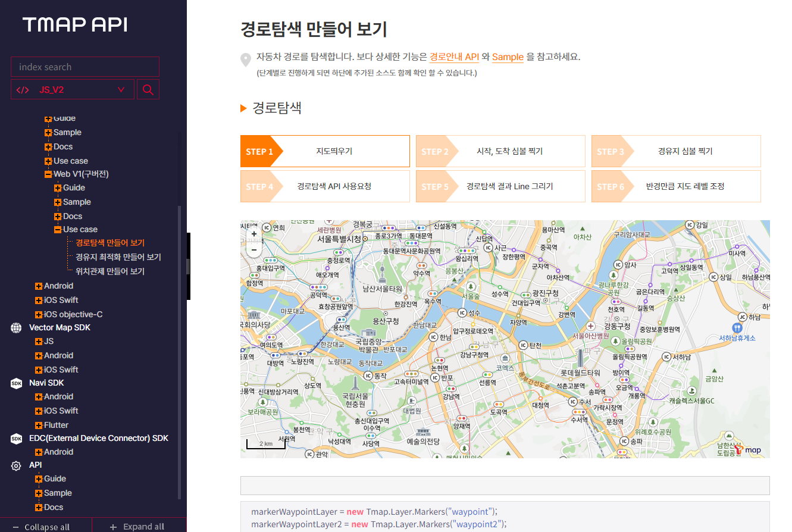Image resolution: width=792 pixels, height=532 pixels.
Task: Collapse the Web V1(구버전) node
Action: tap(48, 175)
